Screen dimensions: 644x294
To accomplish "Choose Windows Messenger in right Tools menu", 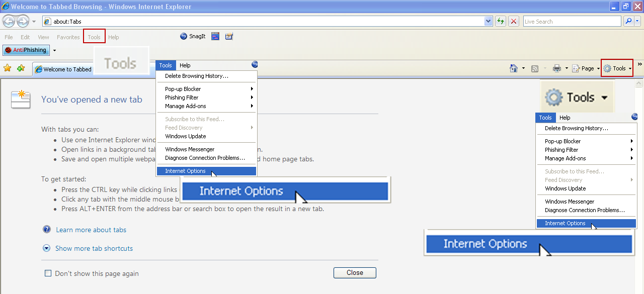I will point(586,202).
